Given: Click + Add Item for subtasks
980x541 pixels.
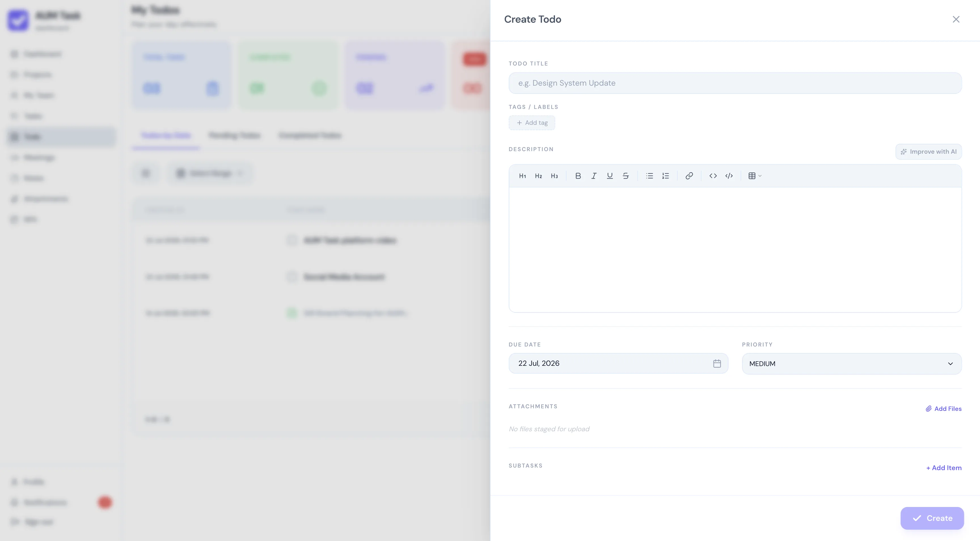Looking at the screenshot, I should pyautogui.click(x=943, y=468).
